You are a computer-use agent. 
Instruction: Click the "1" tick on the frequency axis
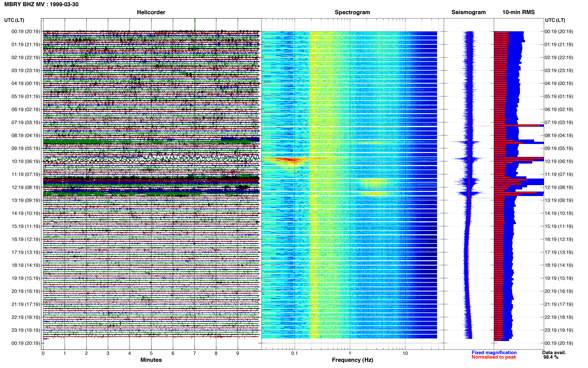pyautogui.click(x=350, y=353)
